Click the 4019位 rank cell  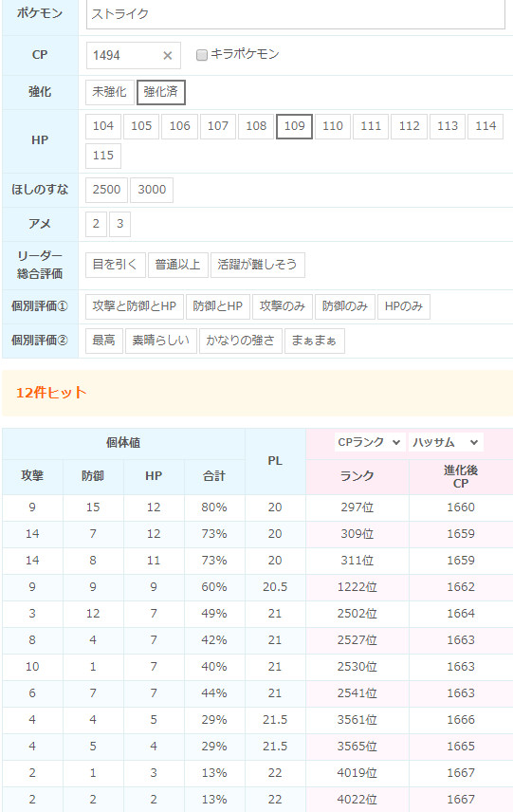click(357, 774)
